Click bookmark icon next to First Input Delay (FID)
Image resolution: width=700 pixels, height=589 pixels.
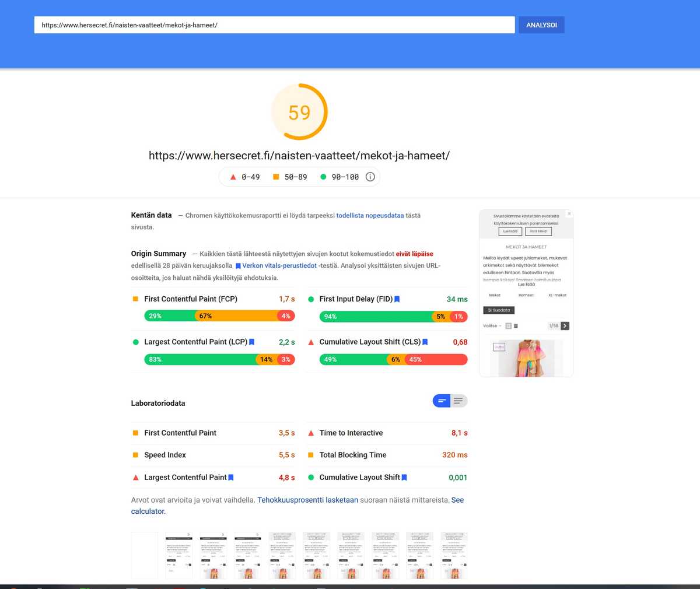point(397,299)
